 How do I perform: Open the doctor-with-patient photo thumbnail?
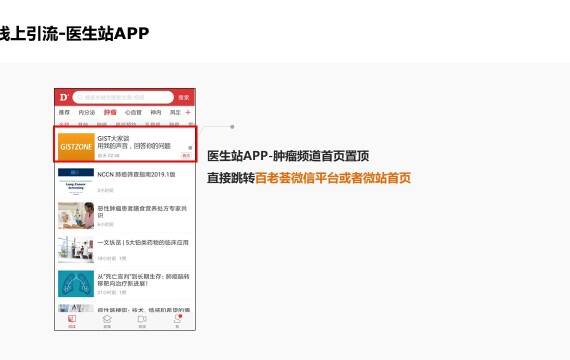click(76, 215)
